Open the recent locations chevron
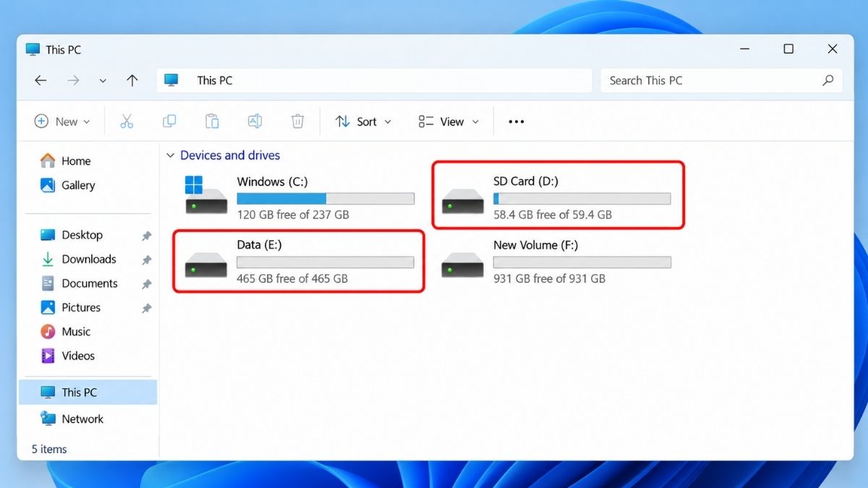The width and height of the screenshot is (868, 488). click(x=103, y=81)
